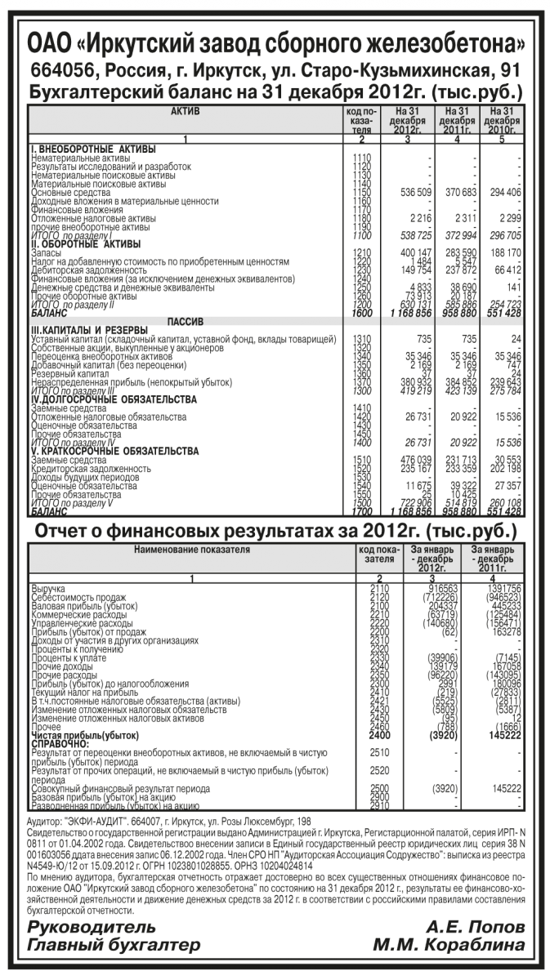The width and height of the screenshot is (550, 980).
Task: Click 'На 31 декабря 2011г.' column header
Action: point(457,120)
